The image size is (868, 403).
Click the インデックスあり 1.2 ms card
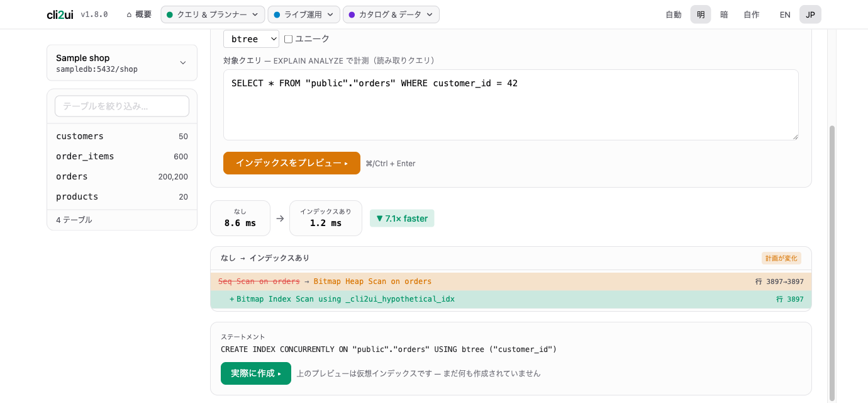pos(326,218)
